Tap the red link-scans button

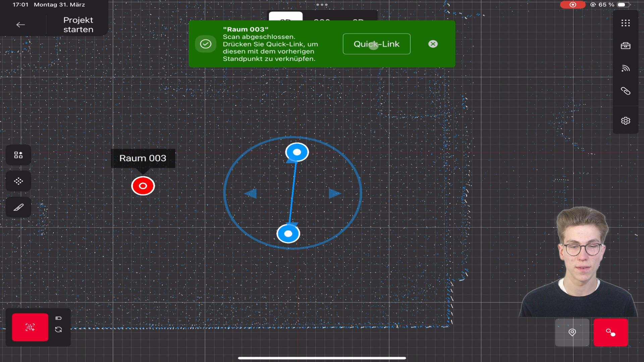[611, 332]
